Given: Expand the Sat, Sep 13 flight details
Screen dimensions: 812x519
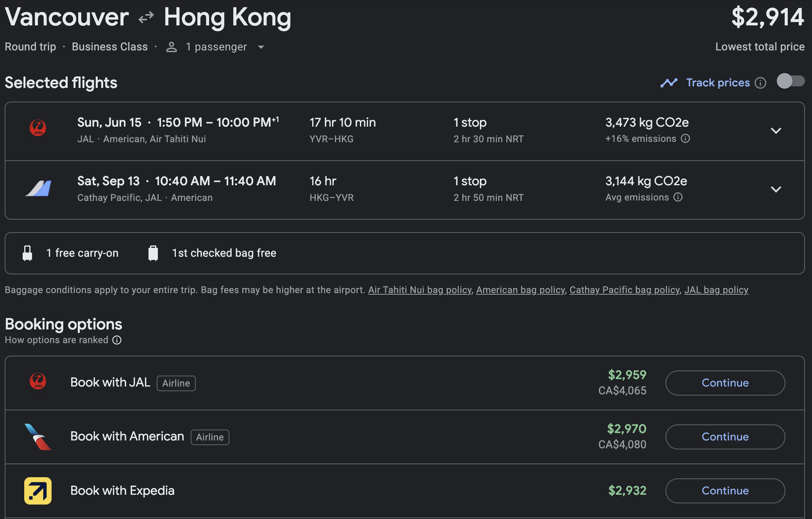Looking at the screenshot, I should point(776,190).
